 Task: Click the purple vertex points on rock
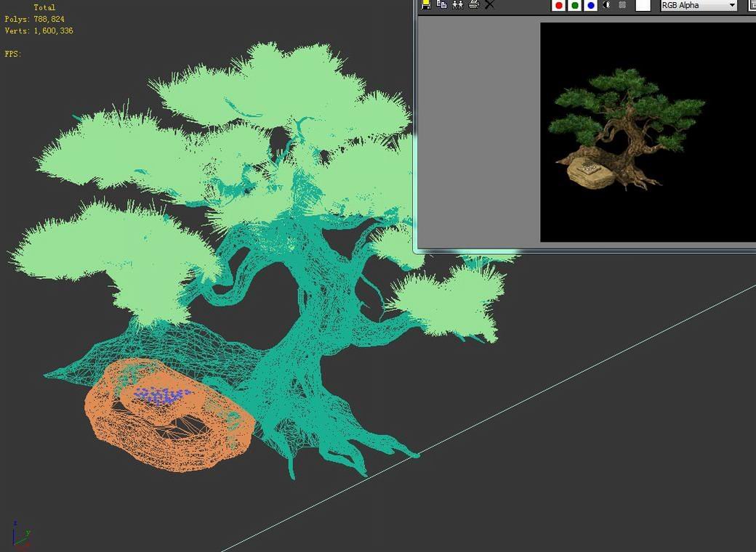click(161, 396)
